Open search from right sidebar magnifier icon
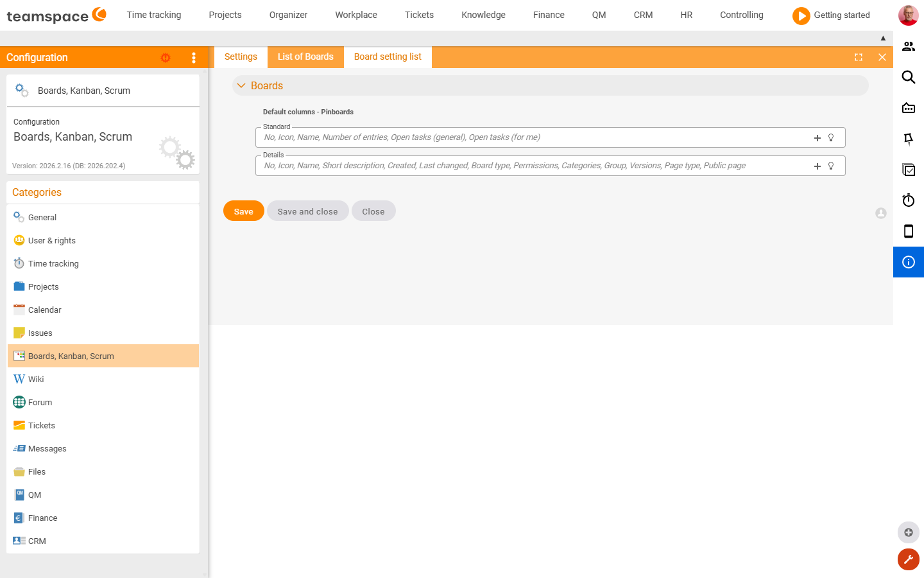 click(x=909, y=77)
